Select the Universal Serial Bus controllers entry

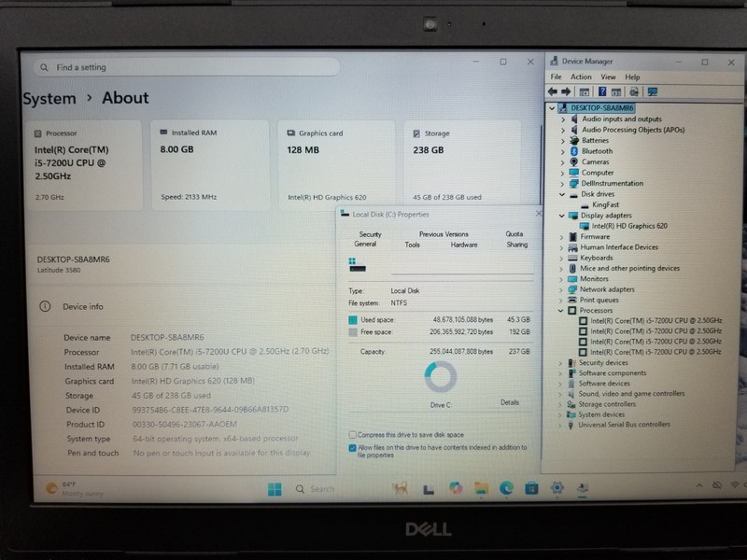coord(624,425)
